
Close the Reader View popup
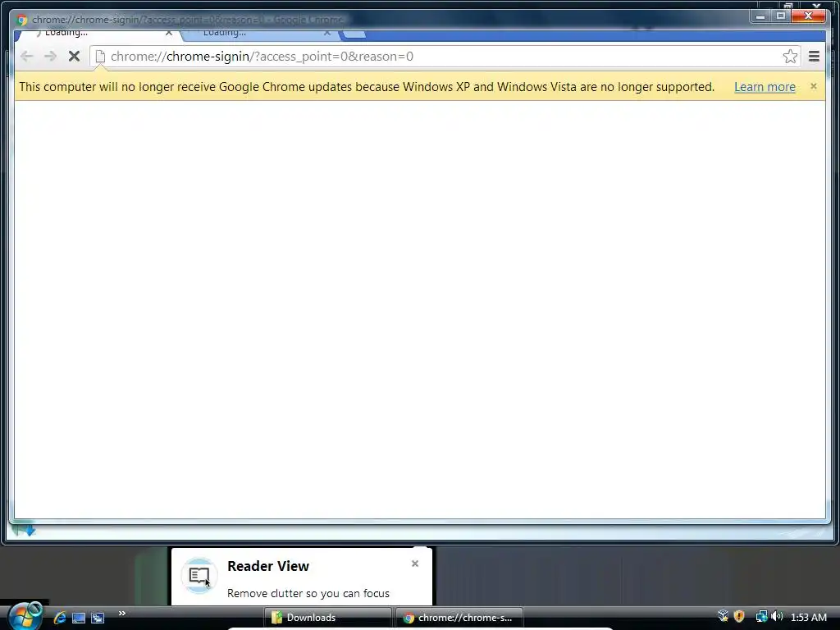click(414, 564)
